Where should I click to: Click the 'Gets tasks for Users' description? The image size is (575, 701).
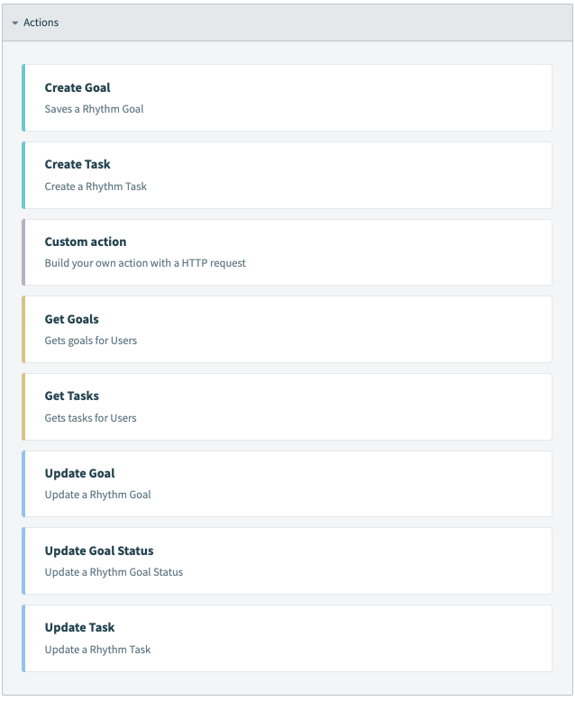pyautogui.click(x=90, y=418)
